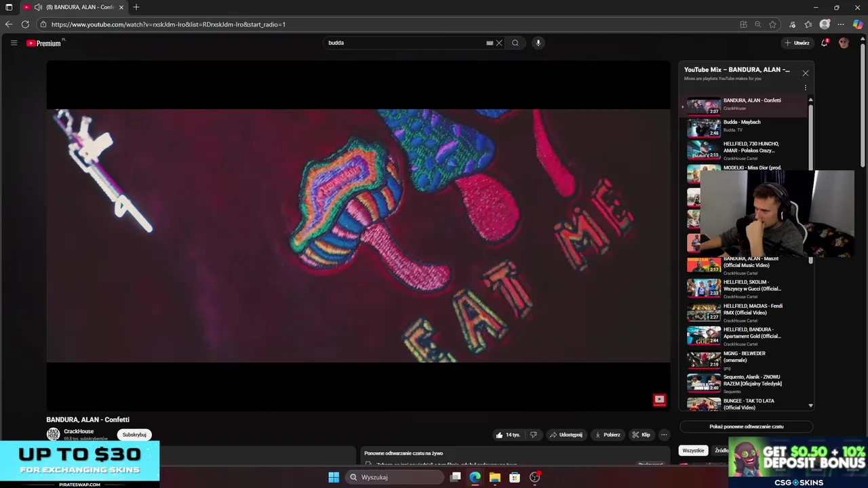Screen dimensions: 868x488
Task: Play HELLFIELD, MACIAS - Fendi RMX
Action: 745,312
